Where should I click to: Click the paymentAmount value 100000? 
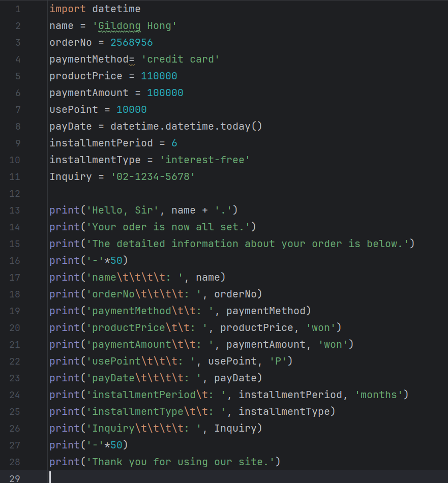(165, 93)
